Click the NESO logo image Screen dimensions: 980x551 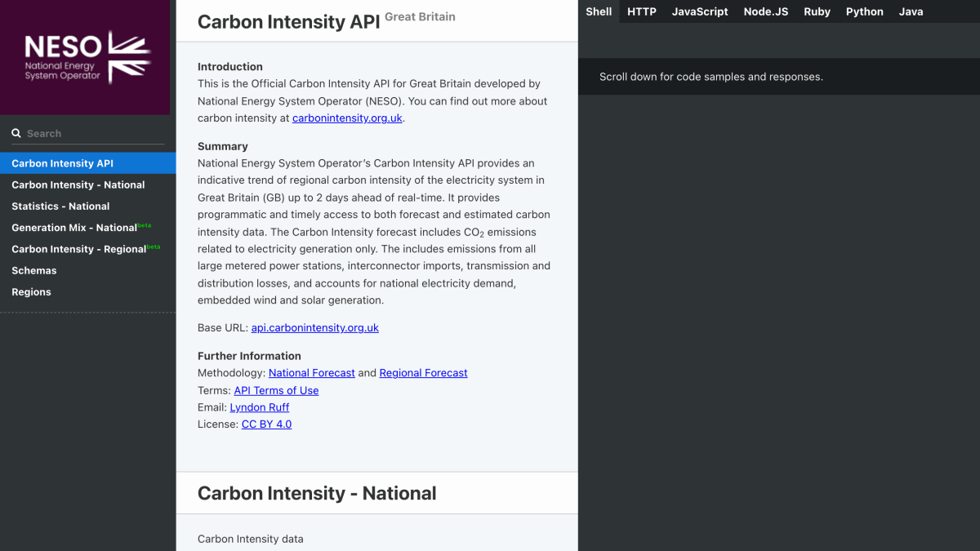pyautogui.click(x=85, y=57)
